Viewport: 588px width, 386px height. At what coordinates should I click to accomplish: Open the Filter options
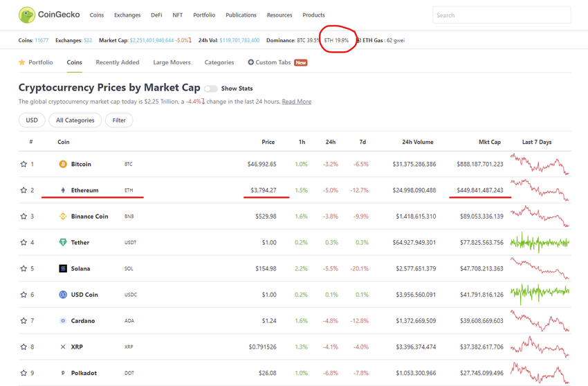(119, 120)
